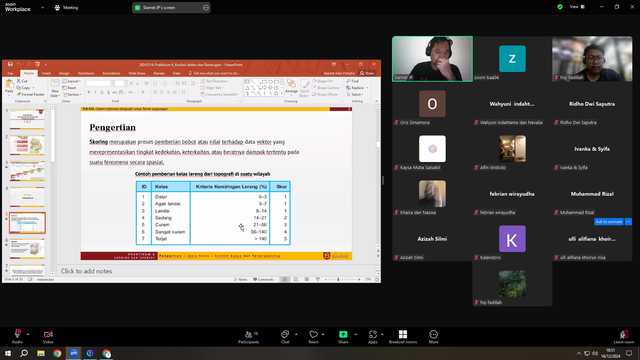Screen dimensions: 640x360
Task: Toggle Italic formatting in Font group
Action: [x=96, y=93]
